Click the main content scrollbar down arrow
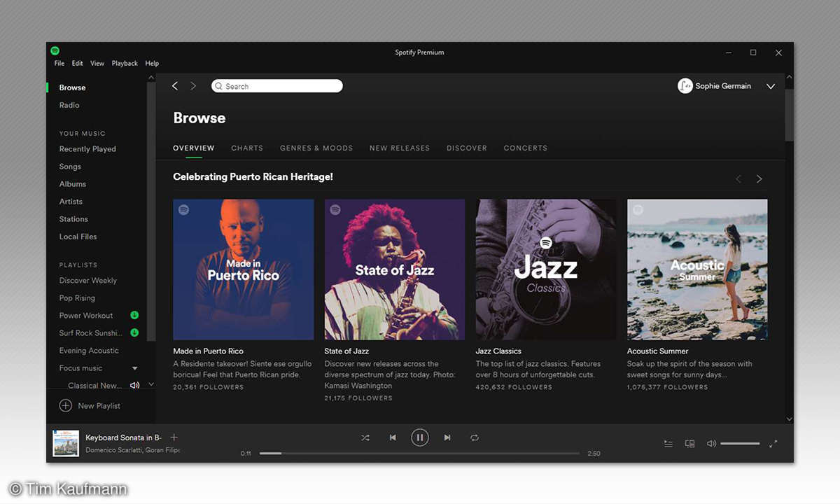Viewport: 840px width, 504px height. click(x=790, y=419)
